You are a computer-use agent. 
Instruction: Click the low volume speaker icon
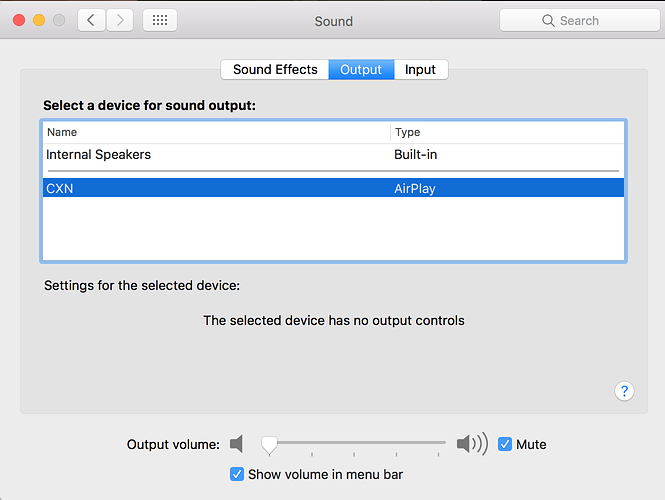click(x=237, y=444)
